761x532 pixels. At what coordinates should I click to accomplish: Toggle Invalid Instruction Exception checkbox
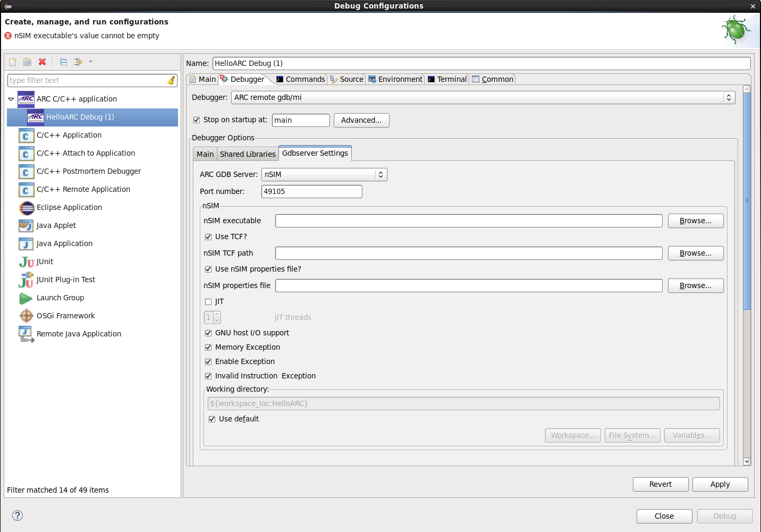click(x=208, y=376)
